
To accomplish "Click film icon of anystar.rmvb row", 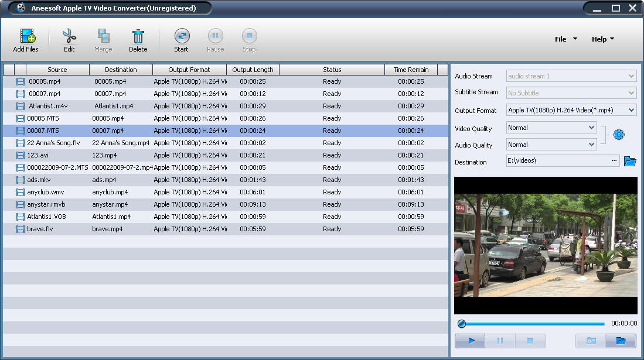I will tap(20, 205).
